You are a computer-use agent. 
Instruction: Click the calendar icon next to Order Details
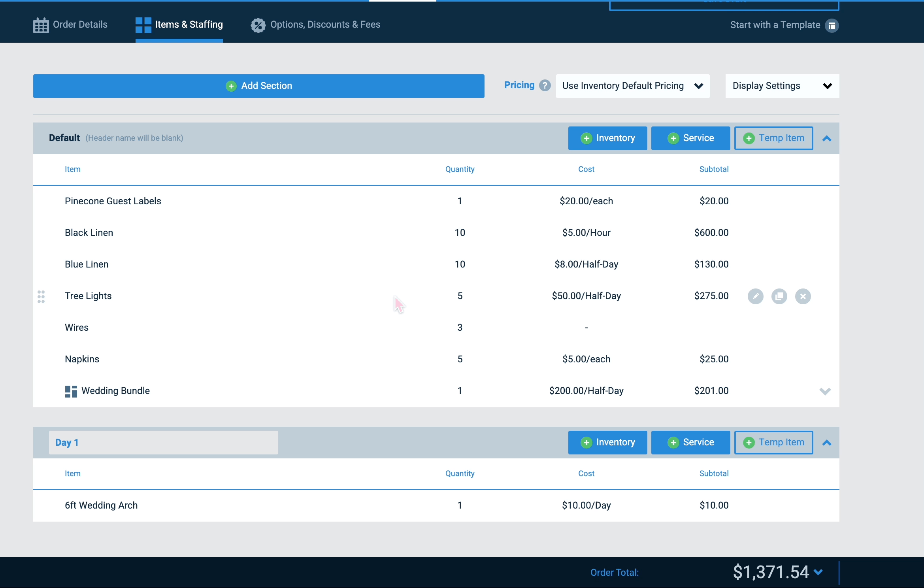point(41,25)
